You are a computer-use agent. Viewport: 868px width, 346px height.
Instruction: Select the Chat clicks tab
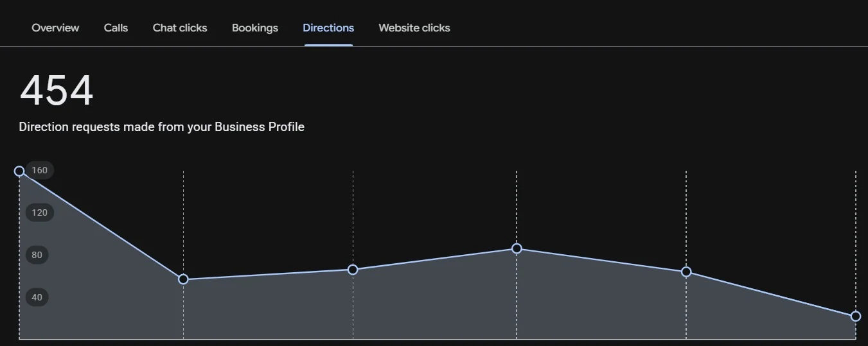click(180, 28)
